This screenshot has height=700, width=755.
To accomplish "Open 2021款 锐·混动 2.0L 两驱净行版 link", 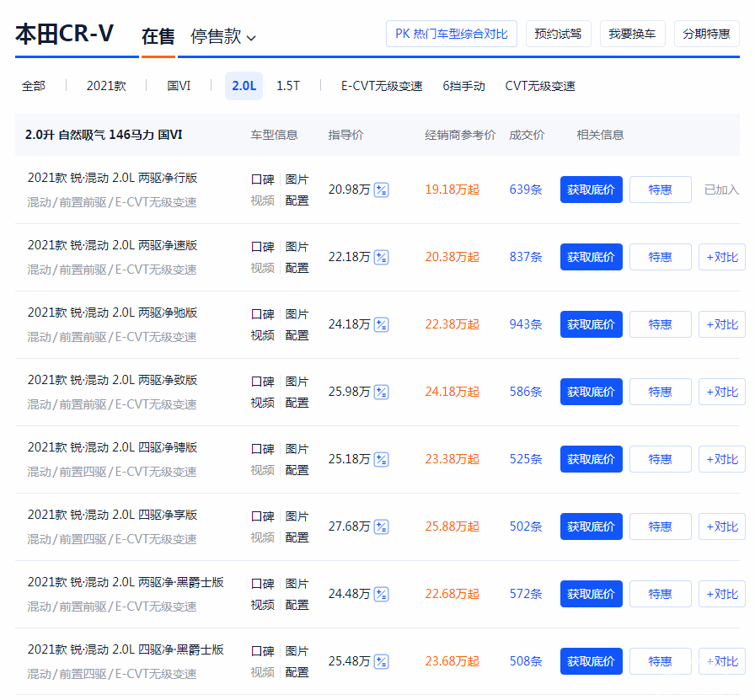I will click(x=112, y=178).
